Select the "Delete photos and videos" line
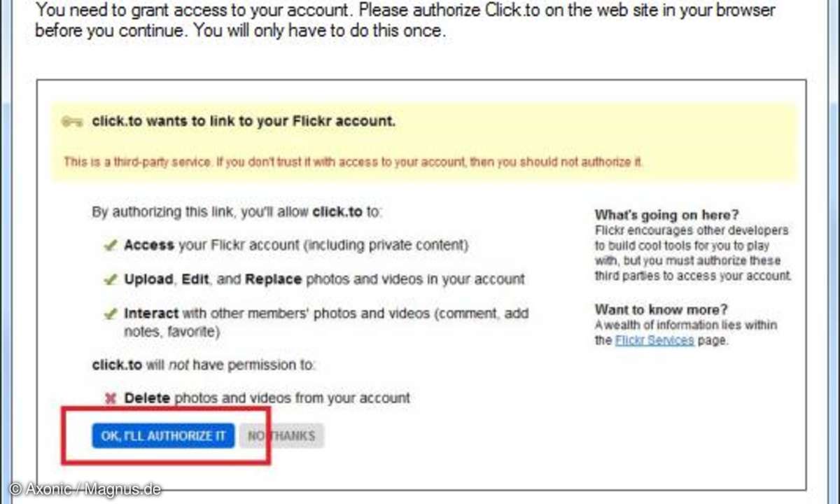Screen dimensions: 840x504 [x=267, y=398]
